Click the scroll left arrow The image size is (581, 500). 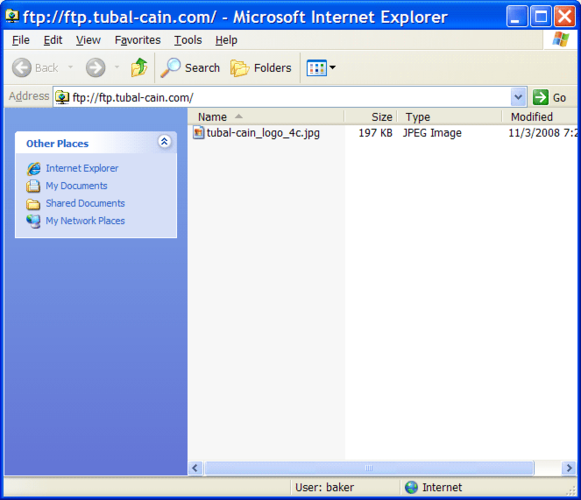(195, 468)
